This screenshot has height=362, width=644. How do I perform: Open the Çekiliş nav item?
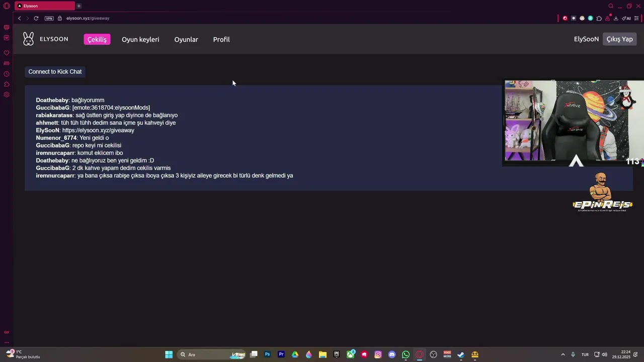point(97,39)
